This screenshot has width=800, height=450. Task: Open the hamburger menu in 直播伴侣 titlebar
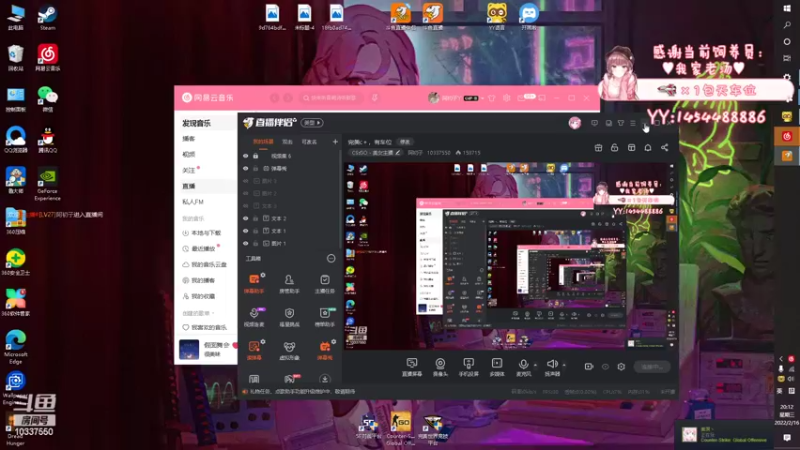[x=633, y=123]
